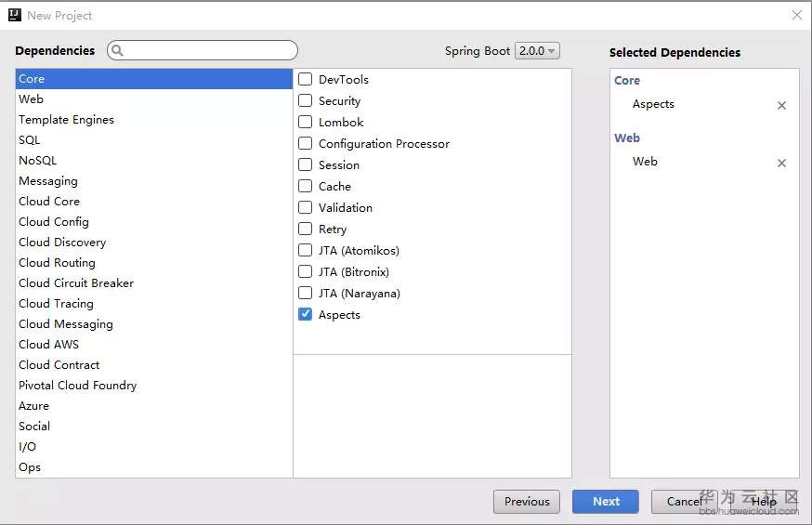The image size is (812, 525).
Task: Remove Web from selected dependencies
Action: click(x=781, y=163)
